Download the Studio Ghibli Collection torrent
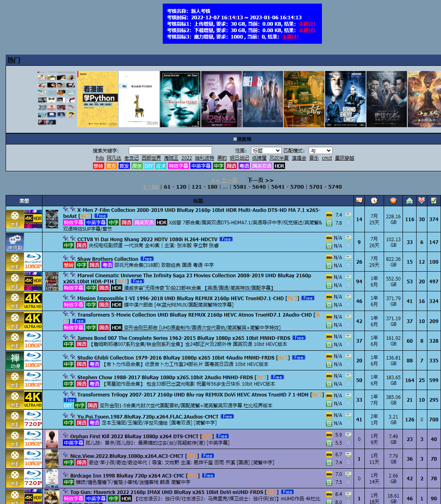Viewport: 441px width, 504px height. tap(348, 356)
